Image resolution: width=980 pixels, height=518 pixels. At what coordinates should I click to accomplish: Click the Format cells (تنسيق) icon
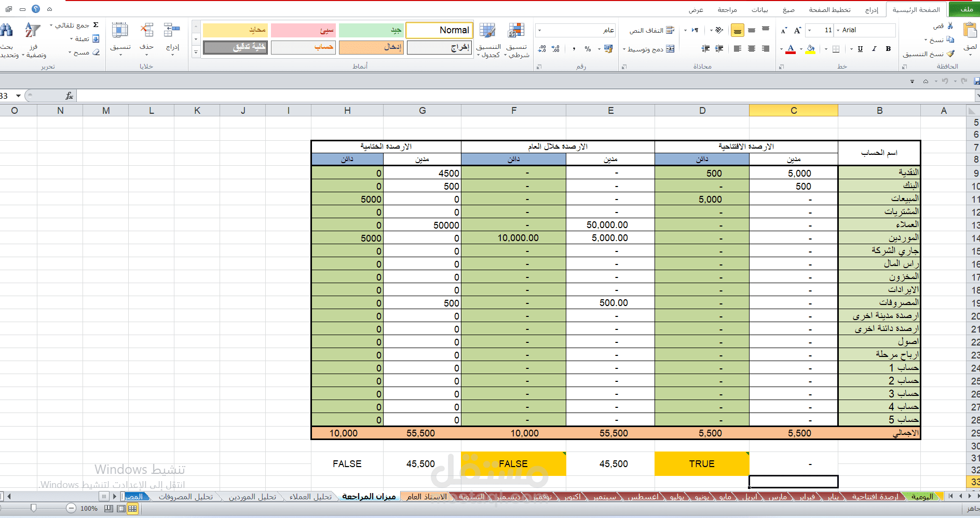(120, 30)
